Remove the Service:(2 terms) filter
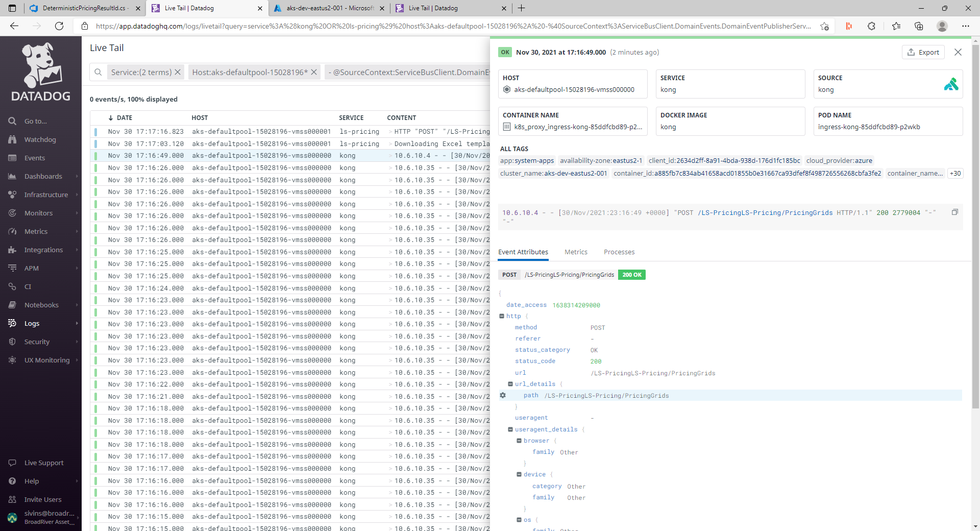 [x=178, y=72]
